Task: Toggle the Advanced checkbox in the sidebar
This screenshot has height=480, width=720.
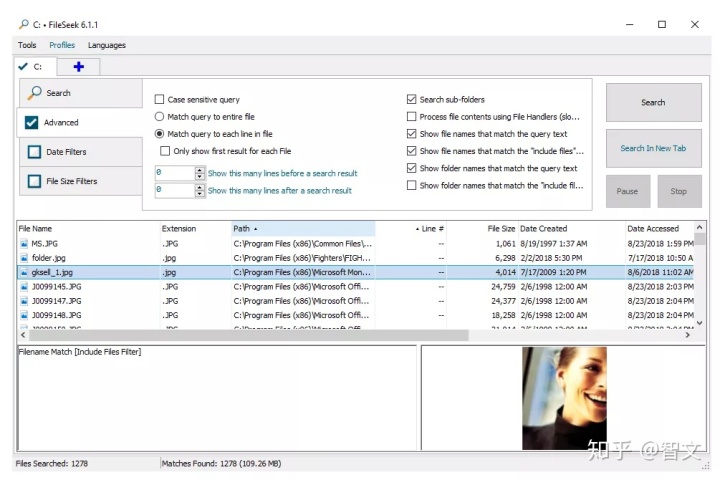Action: coord(32,123)
